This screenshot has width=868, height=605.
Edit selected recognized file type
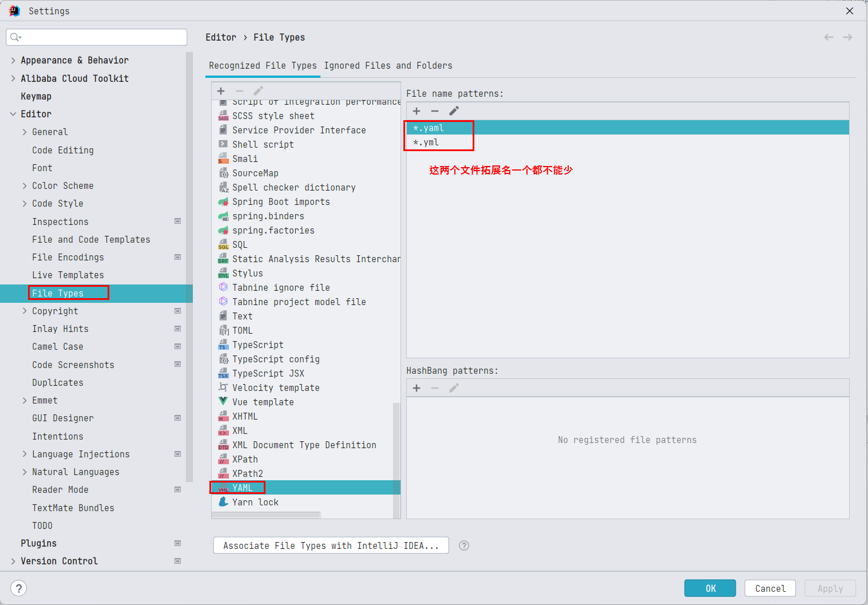258,91
